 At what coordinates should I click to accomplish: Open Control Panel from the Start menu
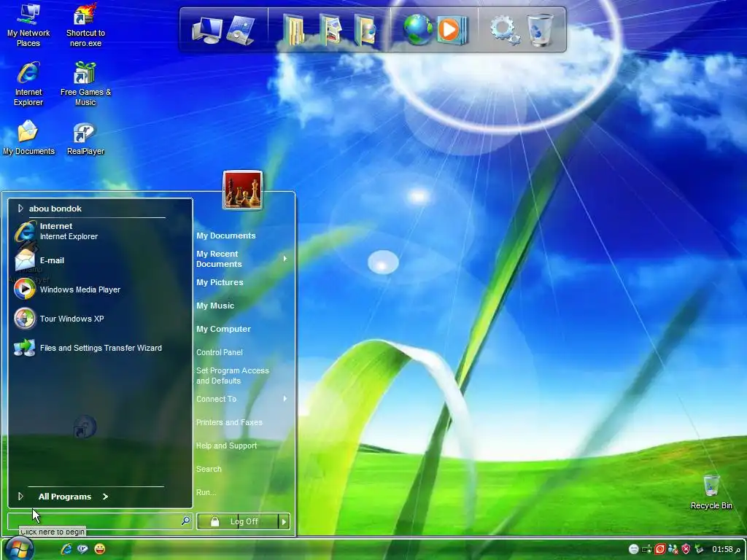pyautogui.click(x=219, y=352)
